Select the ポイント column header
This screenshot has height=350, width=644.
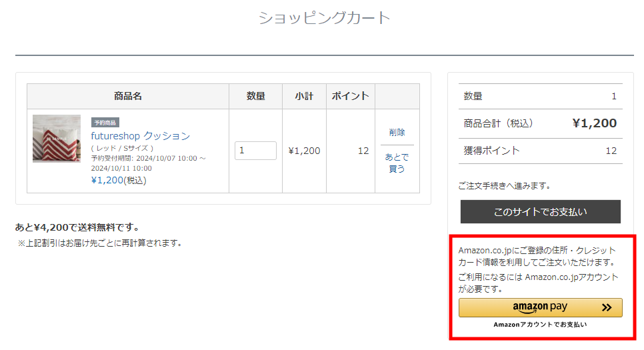tap(351, 96)
